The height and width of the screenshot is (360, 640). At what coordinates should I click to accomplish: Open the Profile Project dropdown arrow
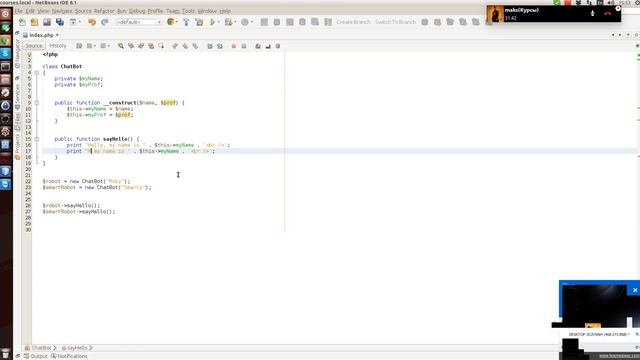point(252,22)
